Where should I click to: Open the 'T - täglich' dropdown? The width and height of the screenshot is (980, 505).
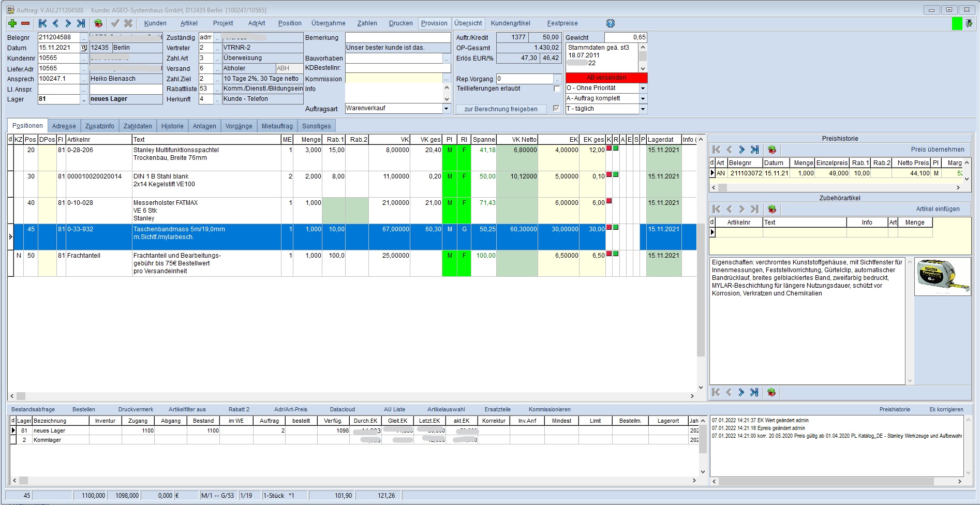[643, 109]
